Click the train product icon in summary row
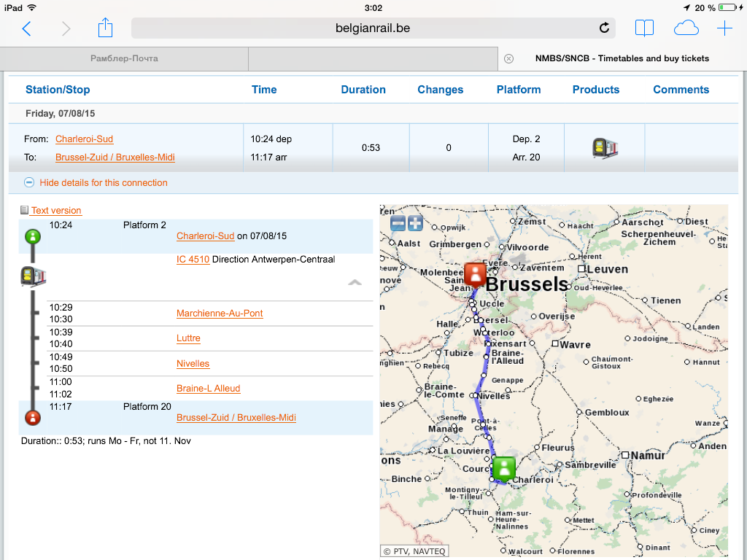Image resolution: width=747 pixels, height=560 pixels. (605, 148)
